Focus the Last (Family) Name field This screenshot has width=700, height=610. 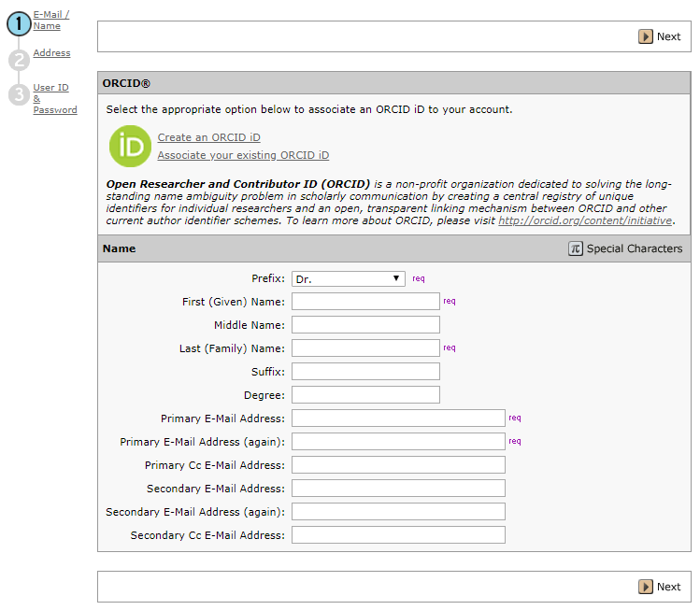click(365, 348)
